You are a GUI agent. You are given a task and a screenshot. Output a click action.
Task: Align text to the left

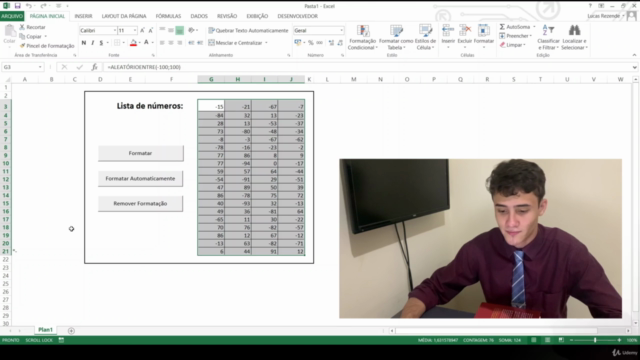pyautogui.click(x=162, y=42)
